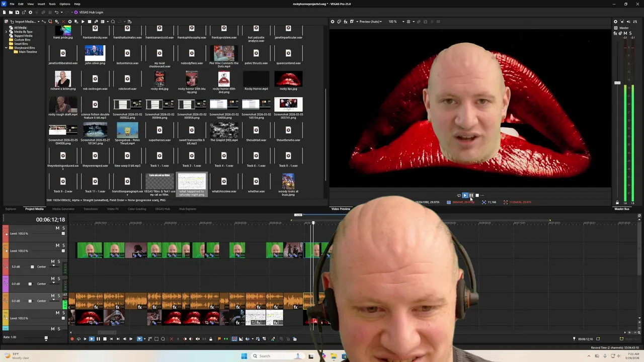
Task: Solo the second video track
Action: coord(63,245)
